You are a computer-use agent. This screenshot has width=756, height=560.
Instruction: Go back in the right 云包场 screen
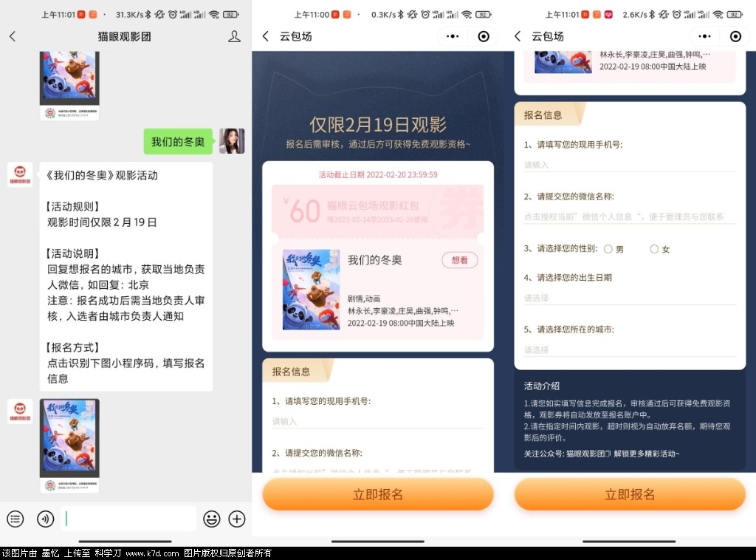pyautogui.click(x=518, y=36)
